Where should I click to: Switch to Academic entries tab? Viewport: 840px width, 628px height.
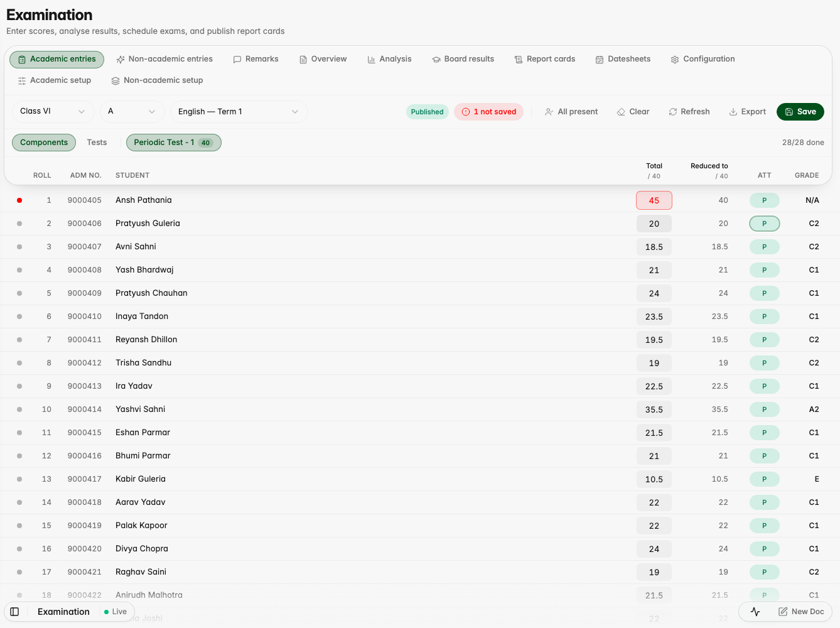pos(57,59)
